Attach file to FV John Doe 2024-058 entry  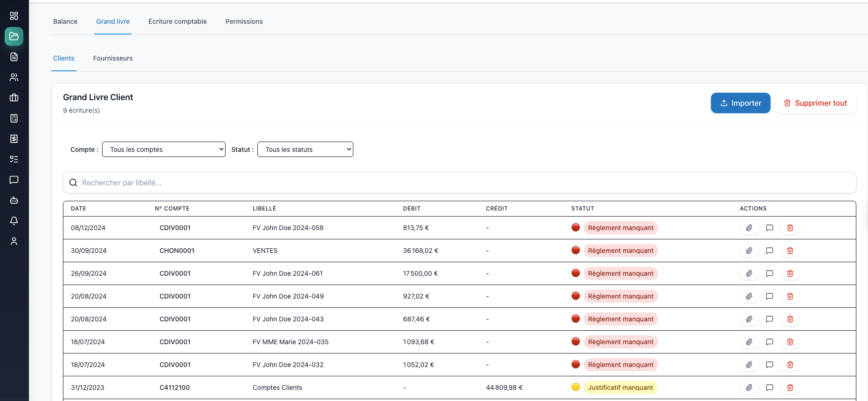pyautogui.click(x=749, y=228)
